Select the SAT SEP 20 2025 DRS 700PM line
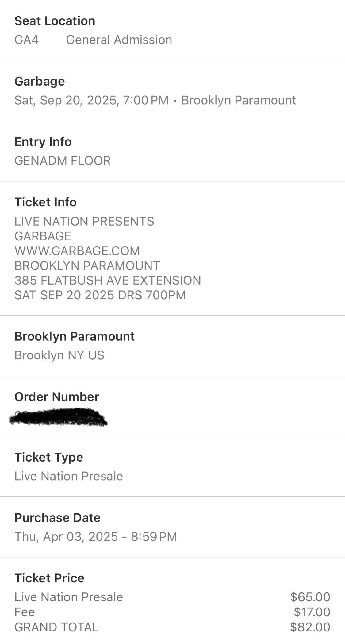The width and height of the screenshot is (345, 644). tap(100, 295)
